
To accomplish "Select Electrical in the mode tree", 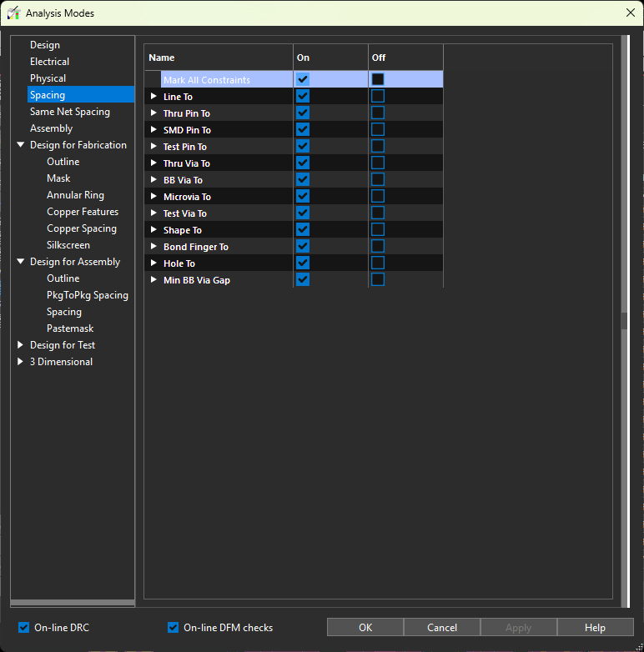I will (x=49, y=62).
